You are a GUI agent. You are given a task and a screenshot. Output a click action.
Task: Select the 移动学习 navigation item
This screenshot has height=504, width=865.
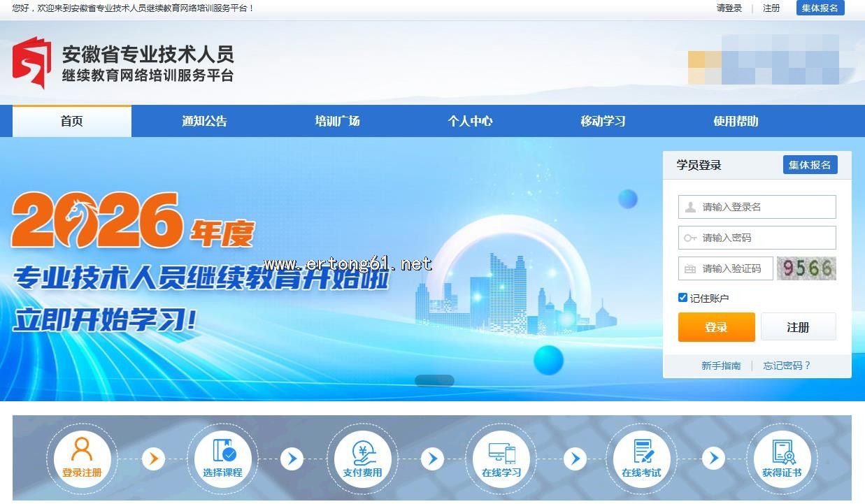[x=603, y=121]
